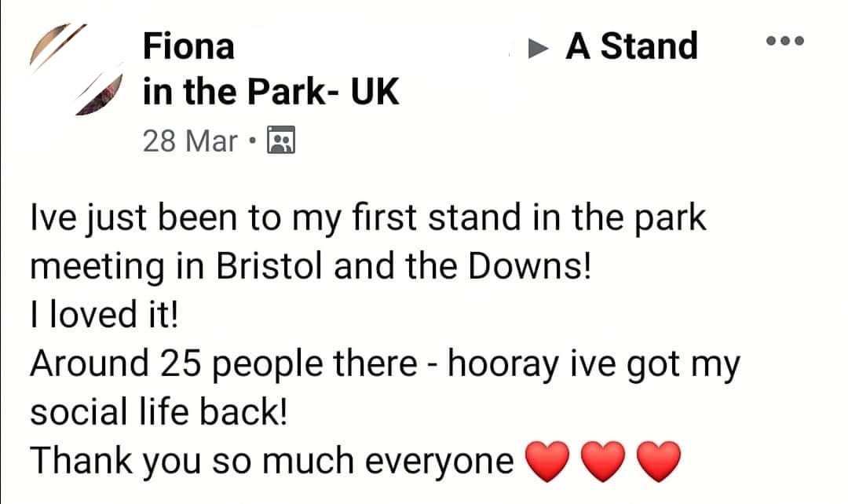Open the three-dot post options menu
848x504 pixels.
[x=785, y=42]
